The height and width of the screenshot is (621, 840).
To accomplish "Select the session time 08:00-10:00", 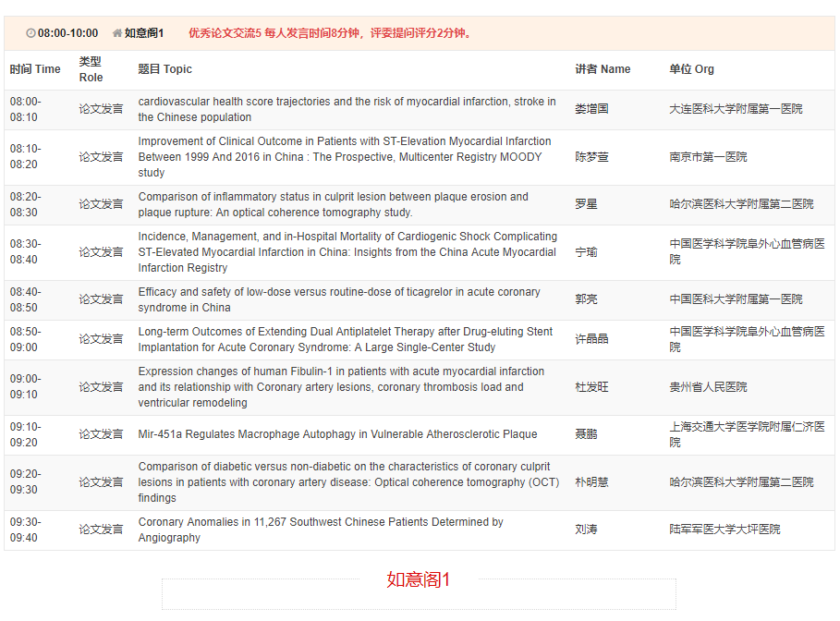I will point(67,33).
